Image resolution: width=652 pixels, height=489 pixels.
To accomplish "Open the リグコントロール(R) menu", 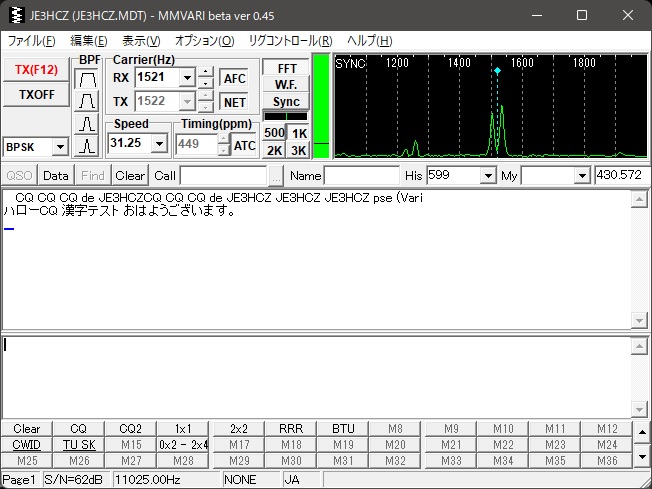I will coord(290,41).
